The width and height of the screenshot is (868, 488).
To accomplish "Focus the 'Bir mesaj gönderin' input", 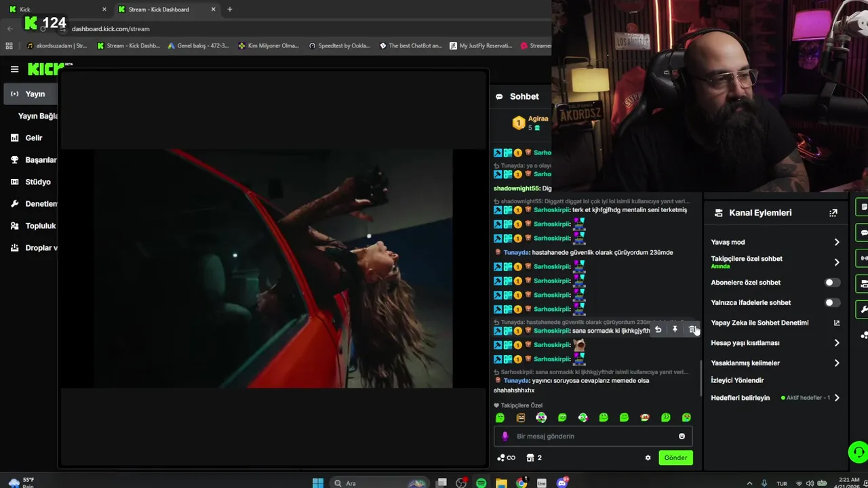I will 593,436.
